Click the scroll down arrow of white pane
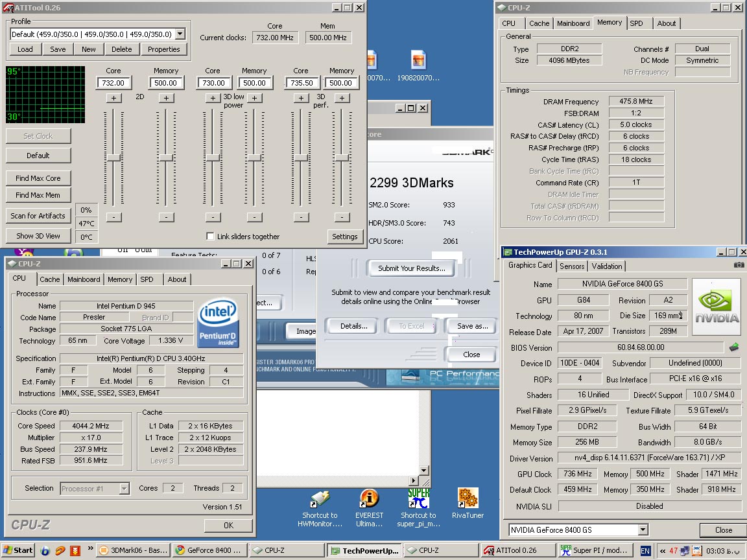Viewport: 747px width, 560px height. [423, 471]
